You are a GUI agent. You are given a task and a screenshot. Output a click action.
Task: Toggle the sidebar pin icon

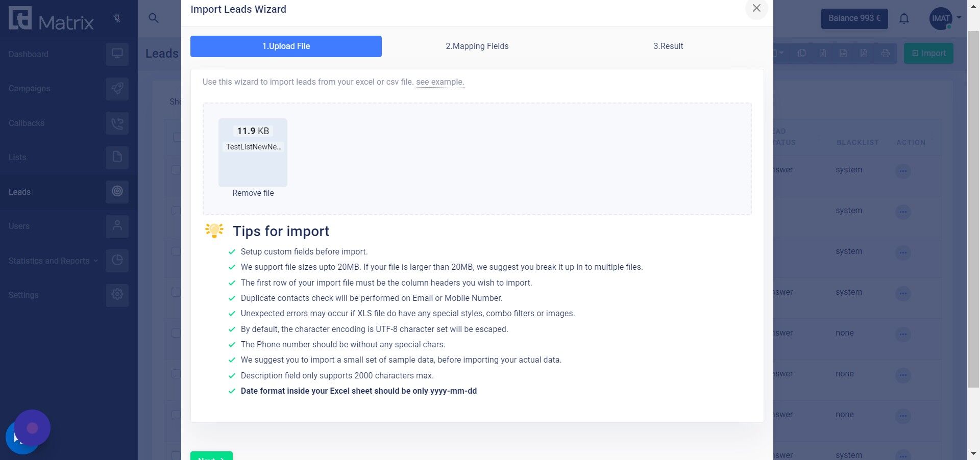pyautogui.click(x=117, y=19)
